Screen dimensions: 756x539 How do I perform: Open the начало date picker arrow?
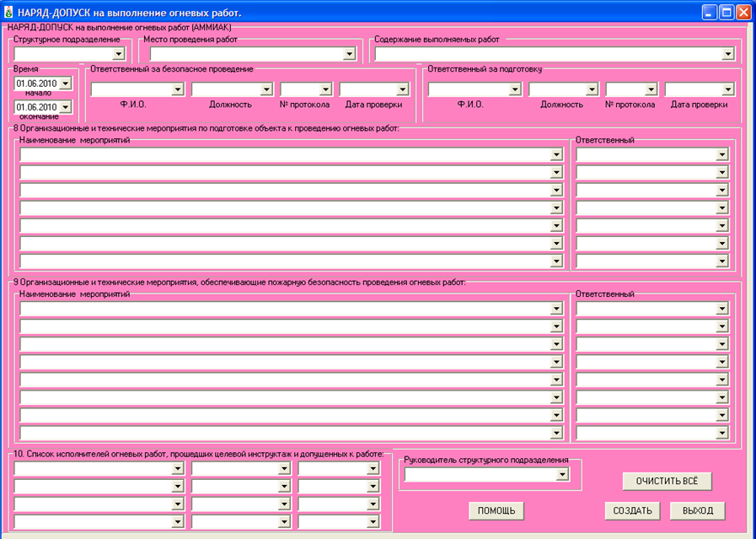coord(66,83)
